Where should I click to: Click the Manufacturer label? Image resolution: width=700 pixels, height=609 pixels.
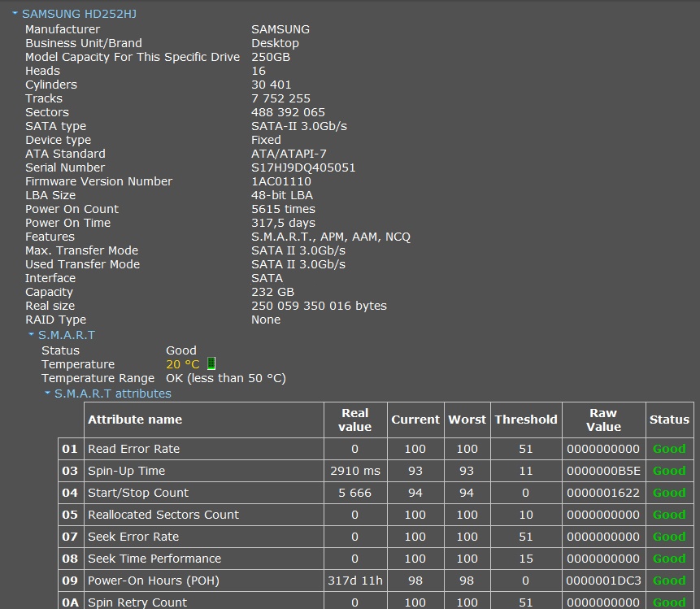(x=63, y=29)
